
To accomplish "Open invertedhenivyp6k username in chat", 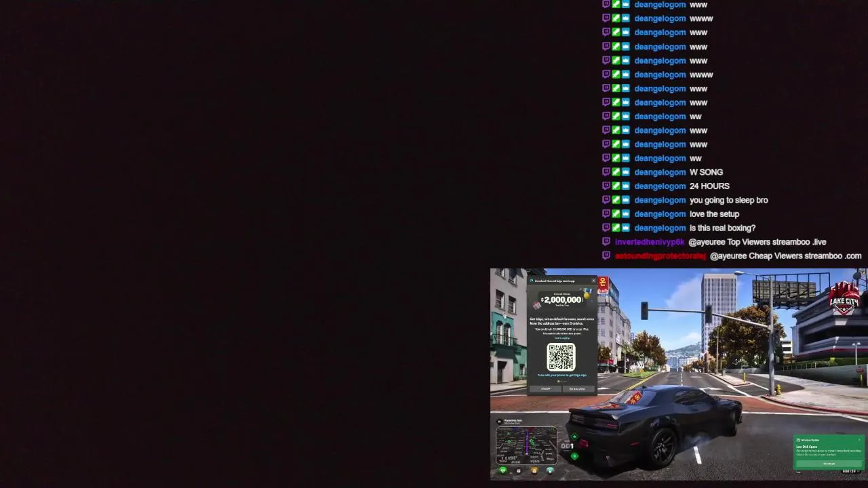I will pyautogui.click(x=650, y=242).
